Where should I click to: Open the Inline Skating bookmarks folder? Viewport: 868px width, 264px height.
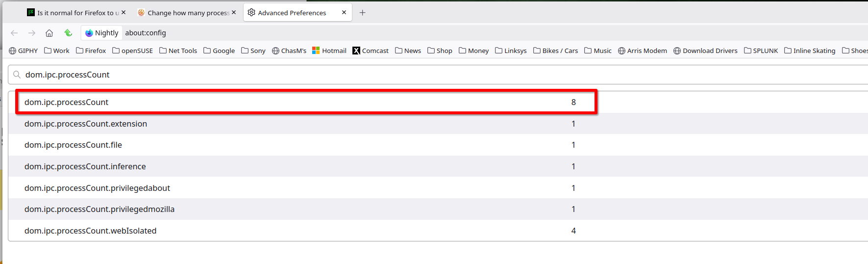coord(809,51)
